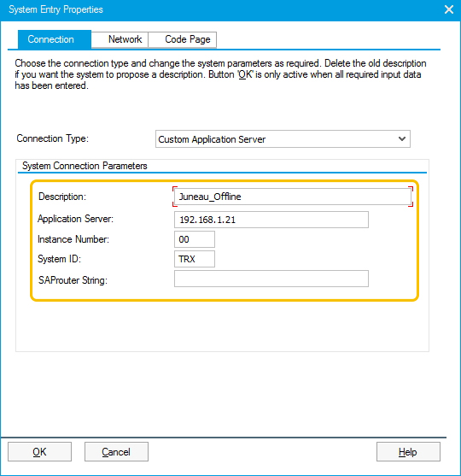Image resolution: width=461 pixels, height=476 pixels.
Task: Click the SAProuter String label
Action: coord(73,280)
